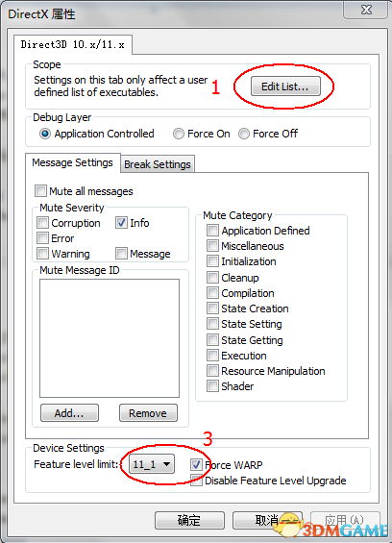
Task: Check Resource Manipulation mute category
Action: [212, 371]
